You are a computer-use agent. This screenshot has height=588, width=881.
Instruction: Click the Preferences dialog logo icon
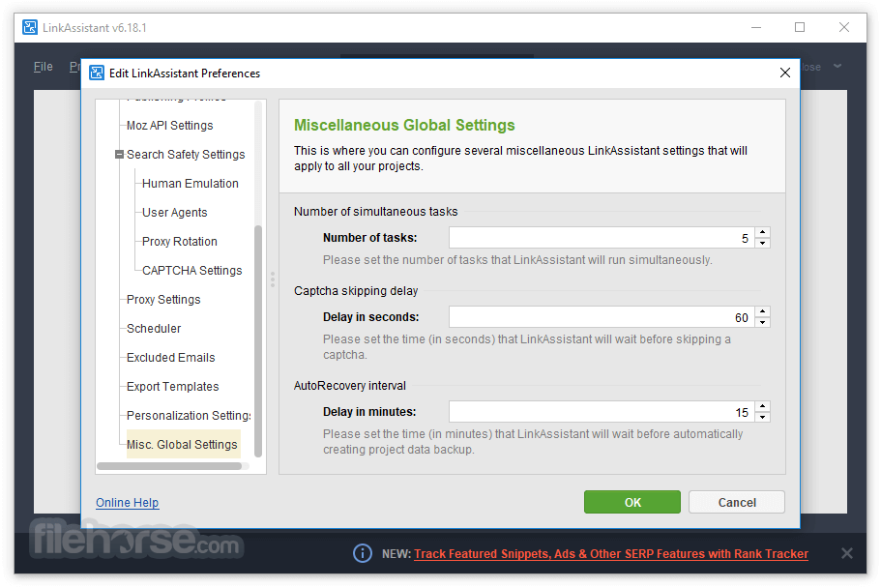(x=97, y=73)
